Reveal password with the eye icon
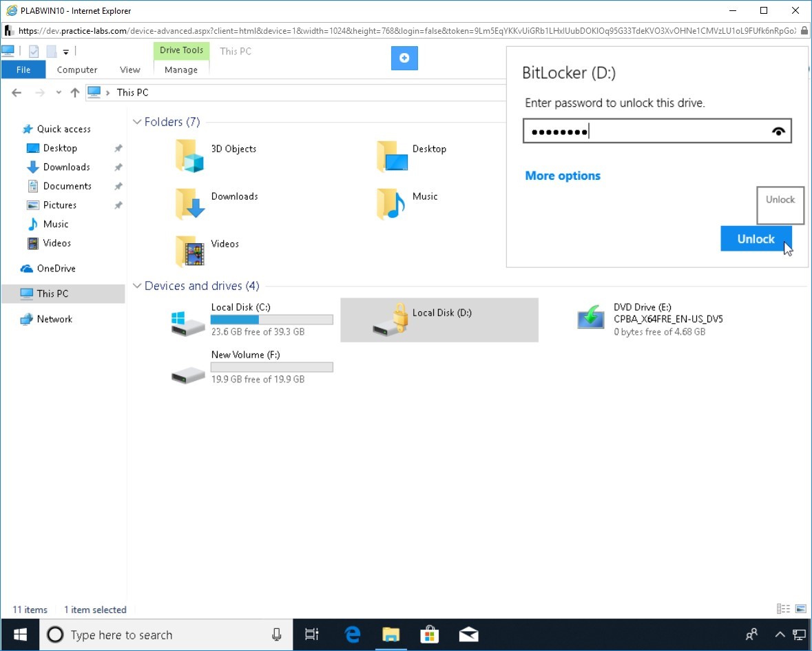The image size is (812, 651). point(778,131)
